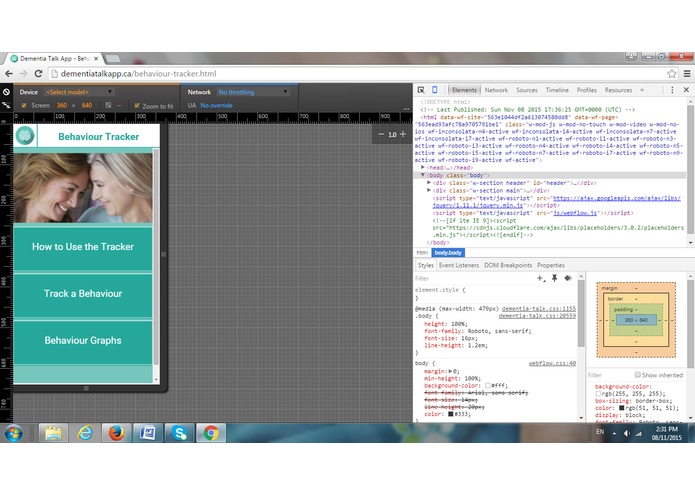Click the screen width value 360
Screen dimensions: 695x494
(x=62, y=105)
